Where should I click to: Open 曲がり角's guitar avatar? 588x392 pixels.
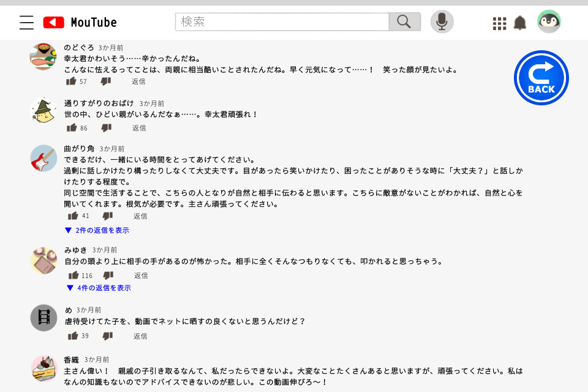point(43,158)
